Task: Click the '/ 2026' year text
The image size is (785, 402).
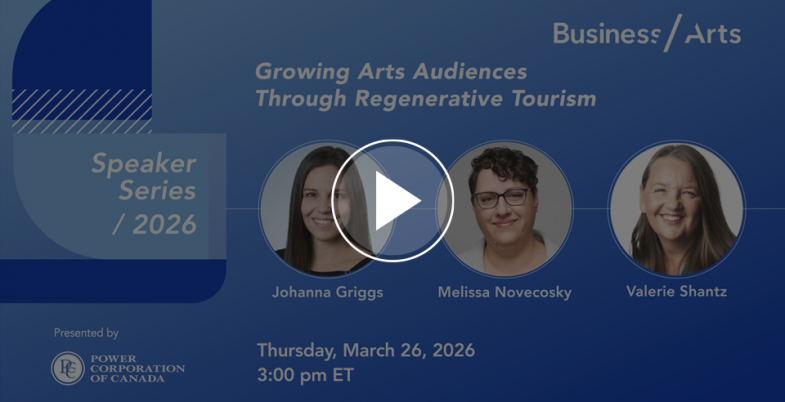Action: coord(155,224)
